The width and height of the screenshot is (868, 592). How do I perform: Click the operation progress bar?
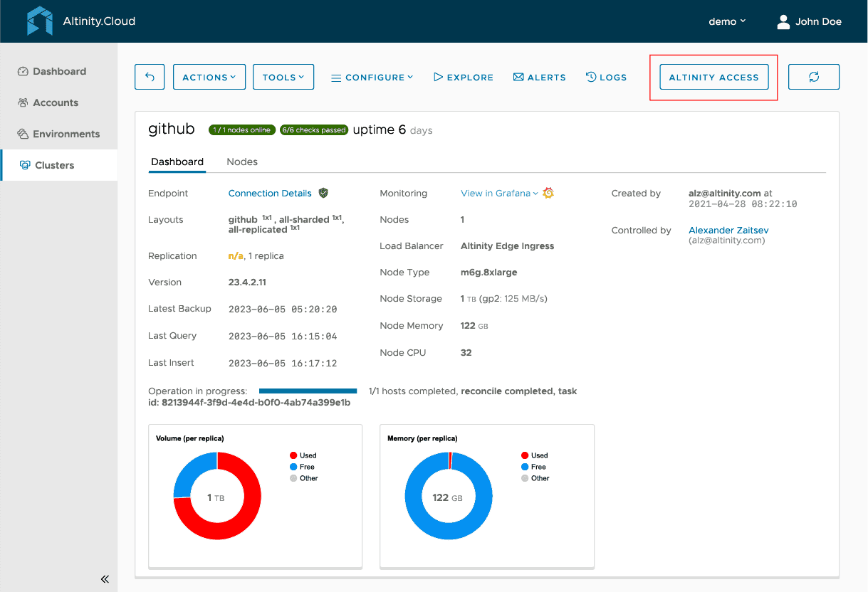pos(308,391)
